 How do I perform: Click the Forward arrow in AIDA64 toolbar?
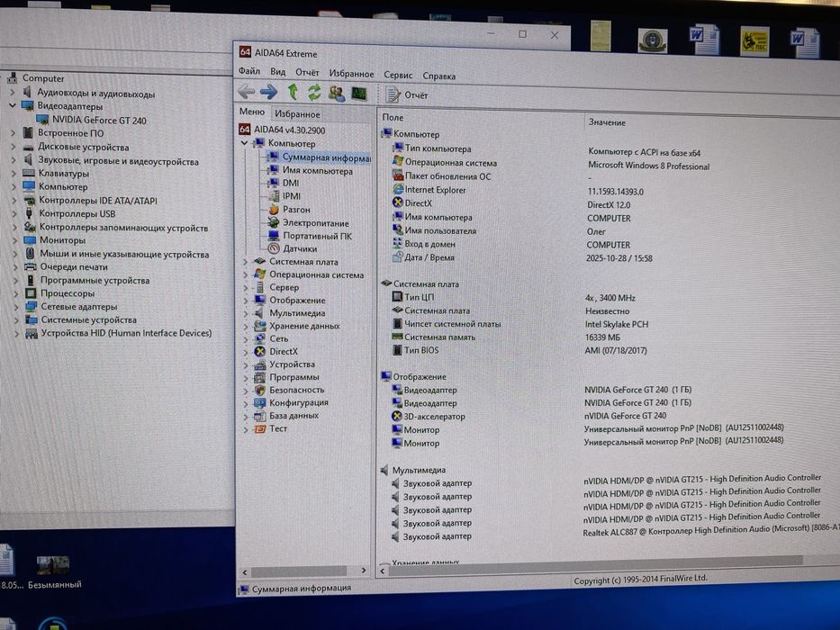click(x=269, y=92)
